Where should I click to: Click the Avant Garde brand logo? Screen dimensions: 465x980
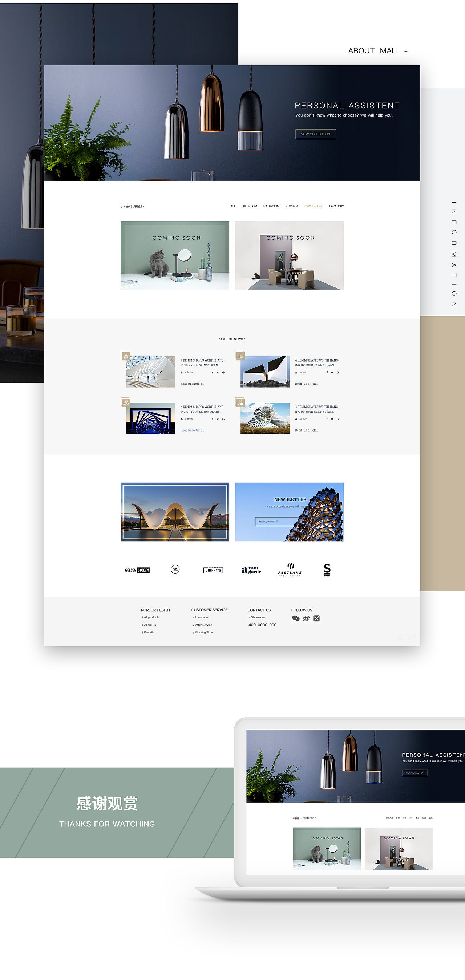[x=251, y=570]
